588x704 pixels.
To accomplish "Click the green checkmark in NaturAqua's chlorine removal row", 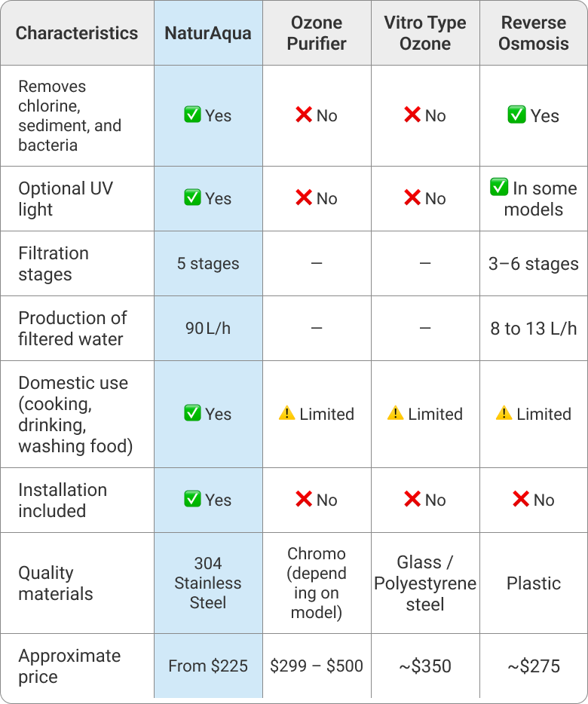I will click(x=192, y=115).
